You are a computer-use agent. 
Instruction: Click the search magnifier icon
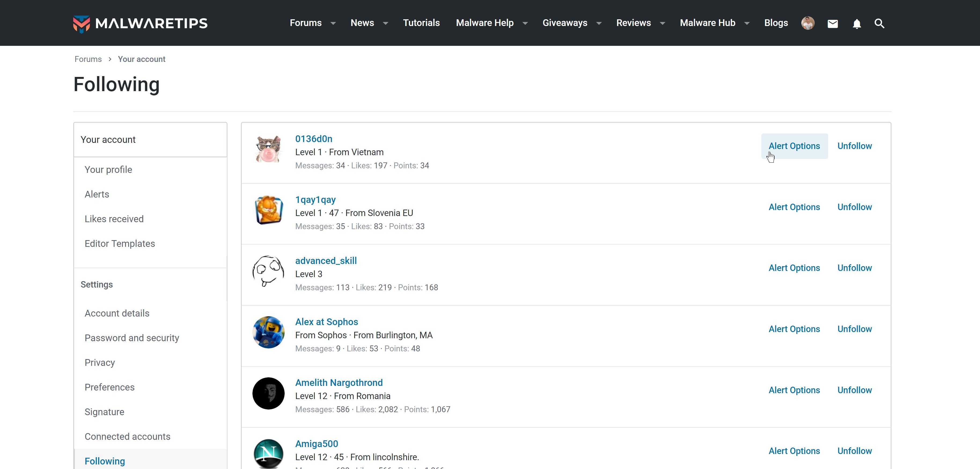point(879,24)
